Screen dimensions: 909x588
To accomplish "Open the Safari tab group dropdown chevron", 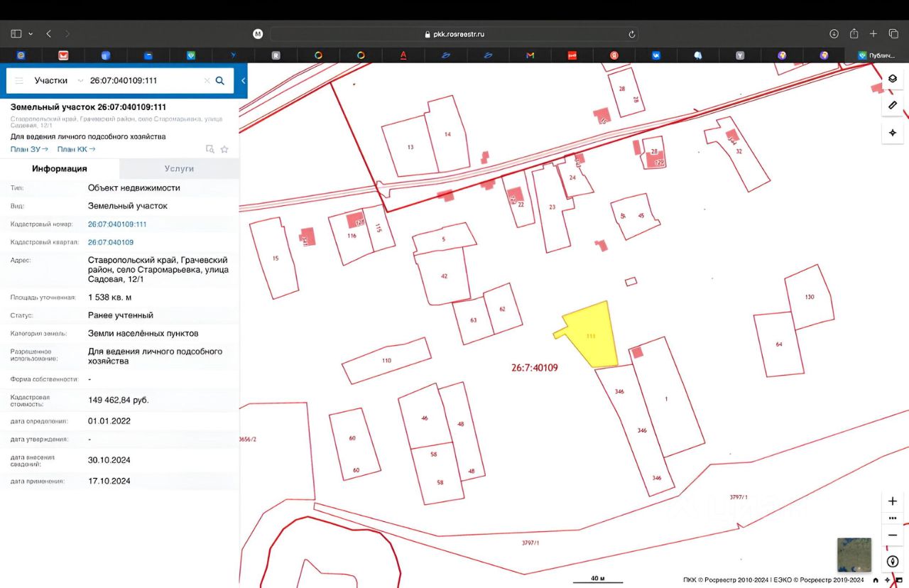I will pos(30,33).
